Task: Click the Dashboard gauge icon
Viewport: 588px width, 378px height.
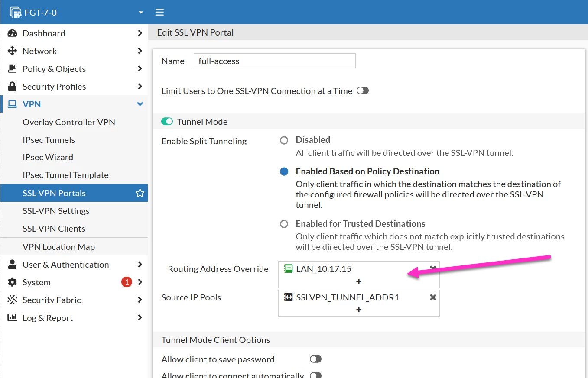Action: 12,33
